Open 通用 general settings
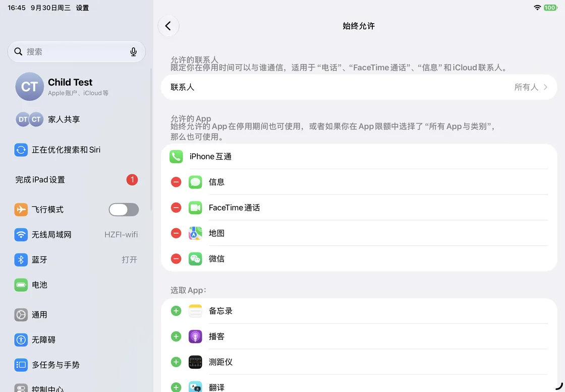Viewport: 565px width, 392px height. click(76, 314)
